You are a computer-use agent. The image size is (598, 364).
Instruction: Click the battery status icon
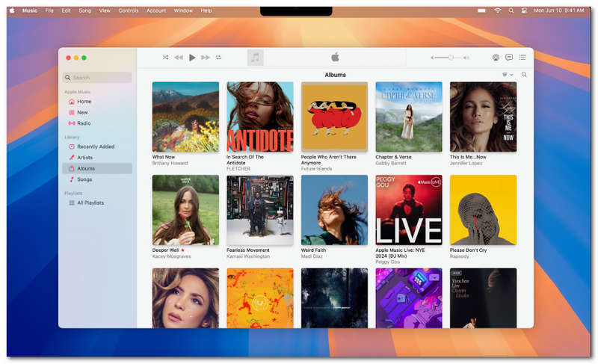coord(481,10)
